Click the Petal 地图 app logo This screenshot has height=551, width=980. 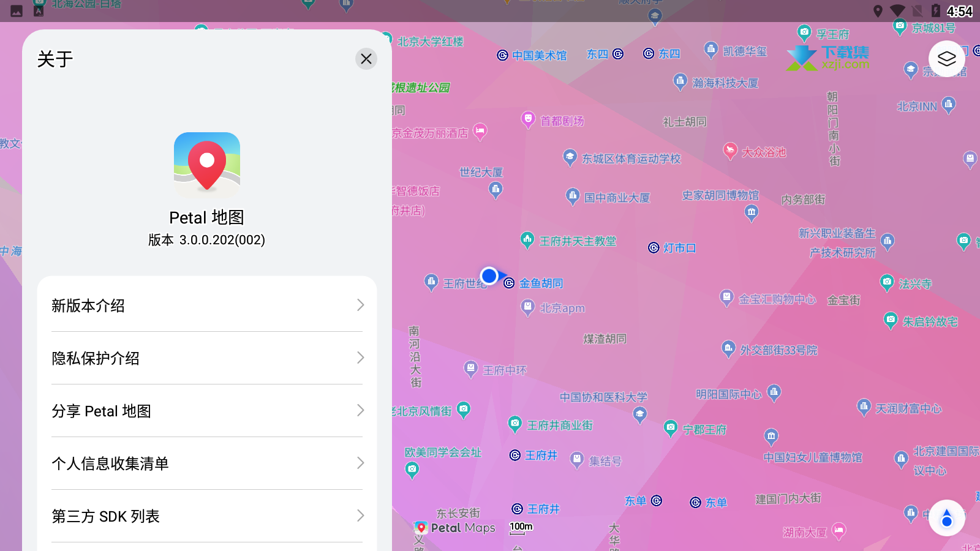pyautogui.click(x=207, y=165)
